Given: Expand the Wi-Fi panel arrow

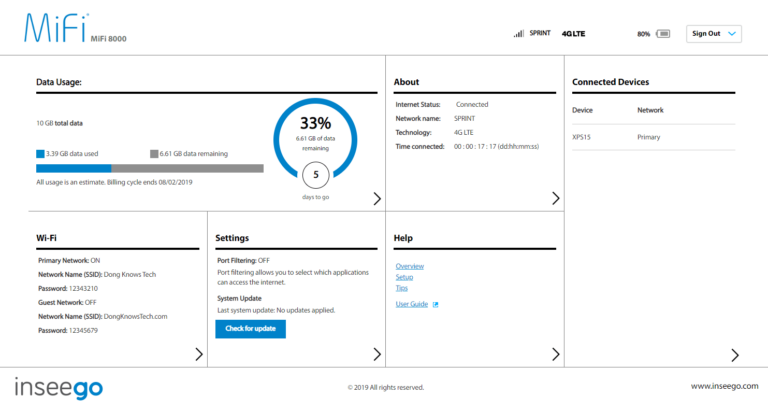Looking at the screenshot, I should click(x=198, y=354).
